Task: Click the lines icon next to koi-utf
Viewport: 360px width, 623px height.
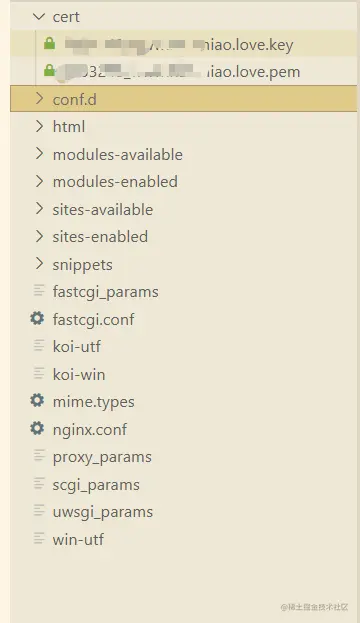Action: [x=39, y=346]
